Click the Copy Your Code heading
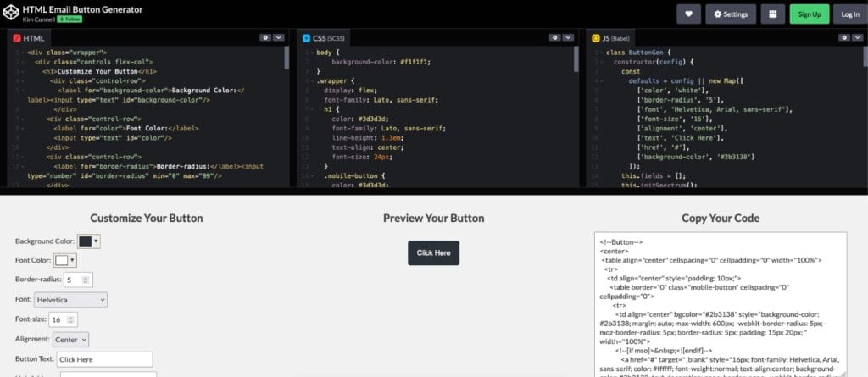The width and height of the screenshot is (868, 377). pyautogui.click(x=721, y=218)
